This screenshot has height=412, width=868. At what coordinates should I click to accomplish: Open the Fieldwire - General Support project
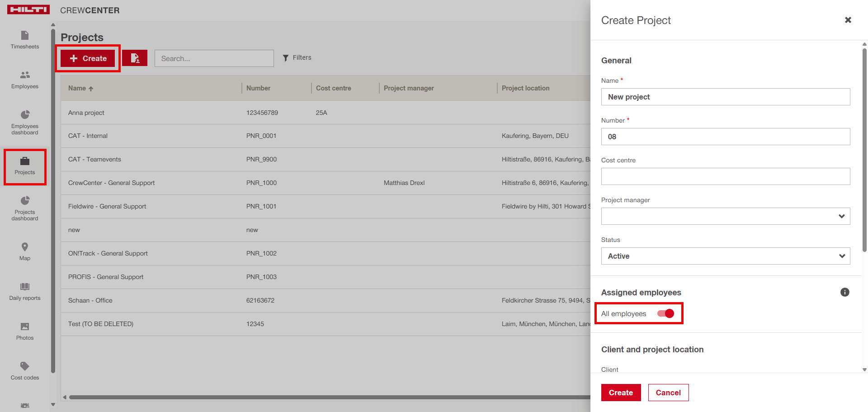tap(325, 207)
